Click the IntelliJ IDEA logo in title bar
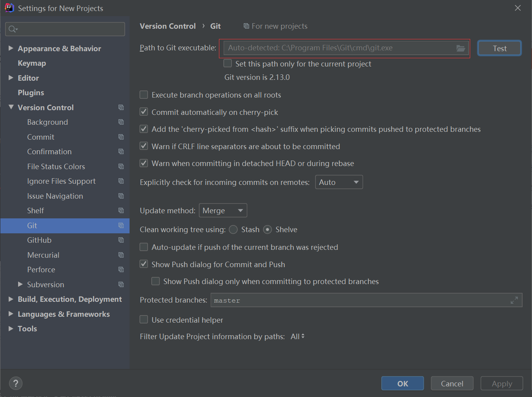The image size is (532, 397). 9,8
